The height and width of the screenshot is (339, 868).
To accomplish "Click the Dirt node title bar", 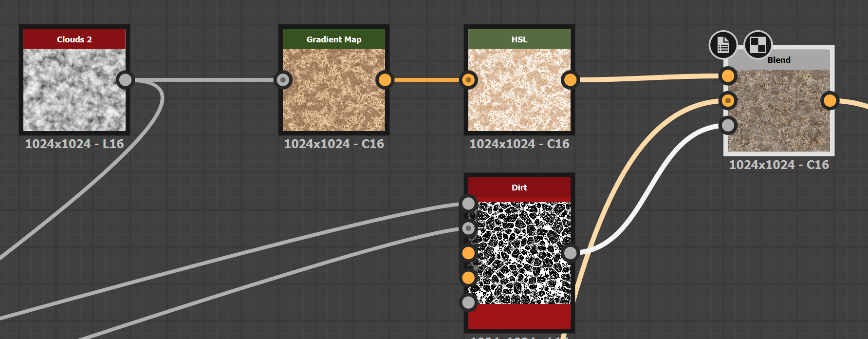I will [519, 188].
